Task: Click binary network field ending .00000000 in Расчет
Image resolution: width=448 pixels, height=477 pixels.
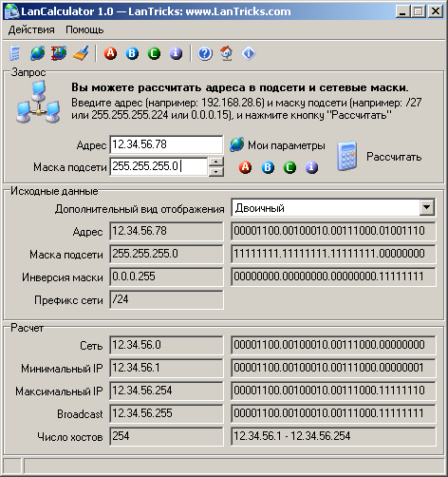Action: tap(333, 345)
